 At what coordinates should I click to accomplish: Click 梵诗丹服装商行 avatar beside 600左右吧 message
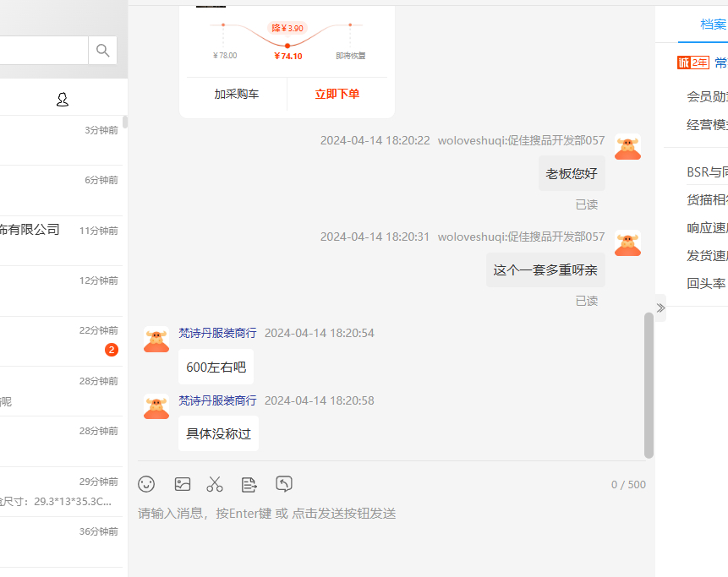click(156, 340)
